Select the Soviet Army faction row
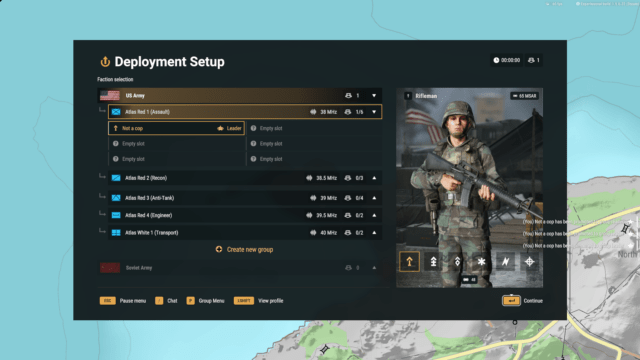 point(240,268)
